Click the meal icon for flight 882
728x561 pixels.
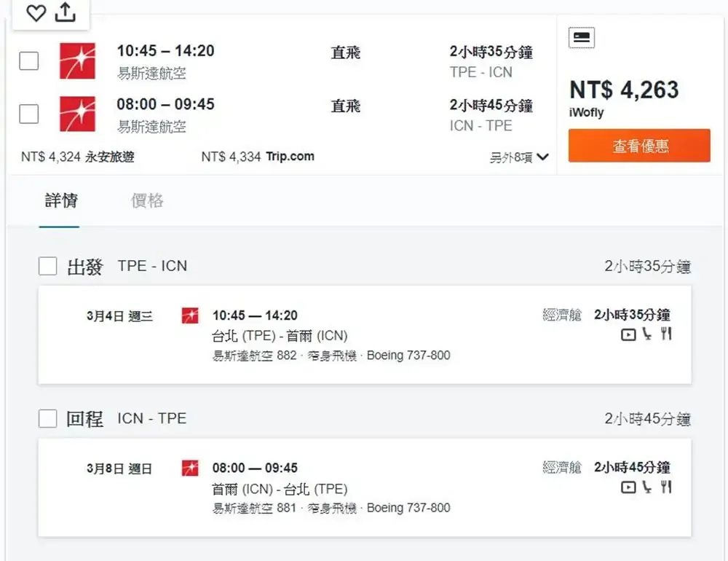coord(665,334)
